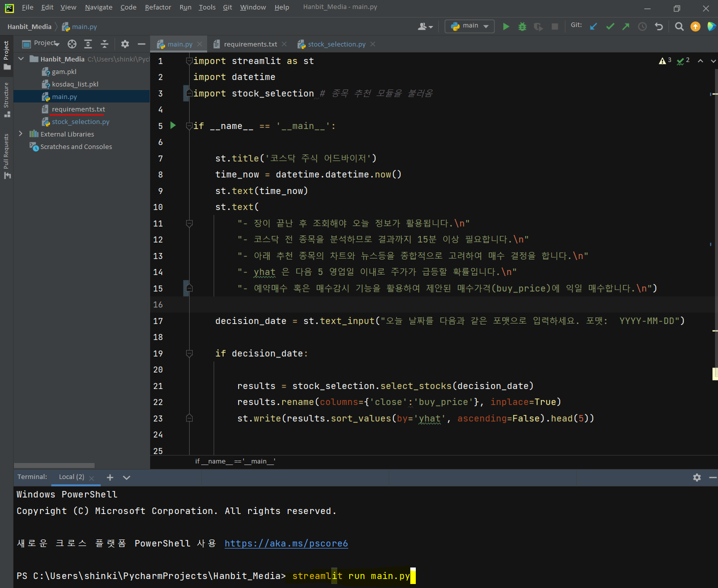Close the Local (2) terminal tab
Screen dimensions: 718x588
pos(92,478)
